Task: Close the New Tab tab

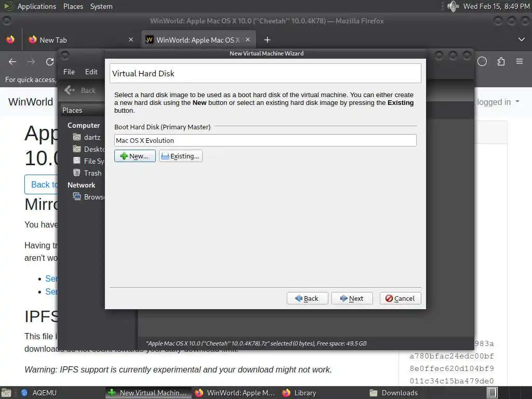Action: click(131, 39)
